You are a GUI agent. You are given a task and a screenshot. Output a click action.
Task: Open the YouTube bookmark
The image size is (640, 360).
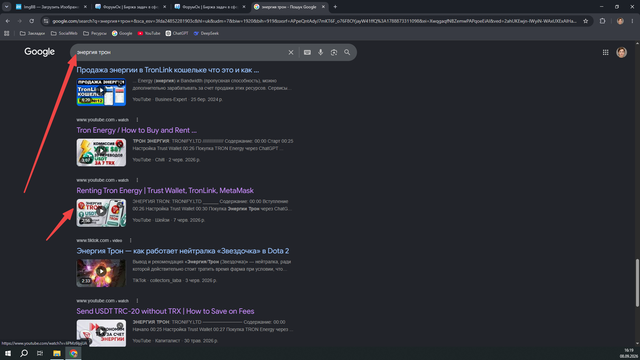coord(149,33)
